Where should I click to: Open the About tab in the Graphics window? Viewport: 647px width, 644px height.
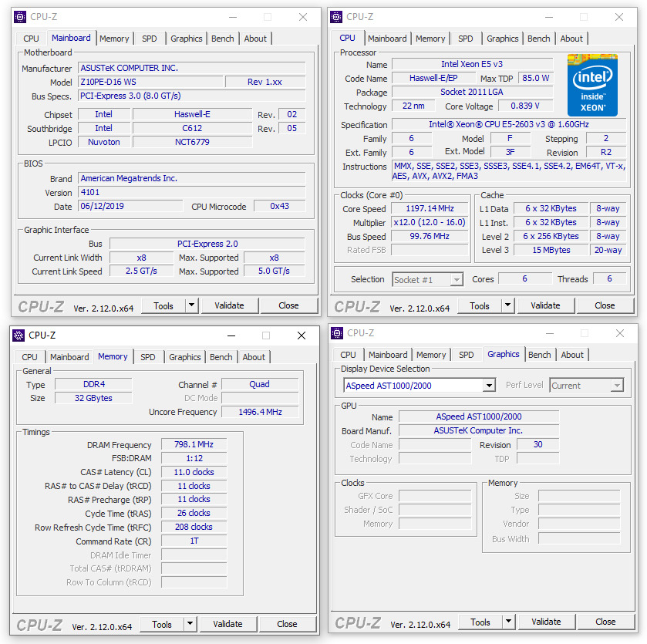(x=572, y=355)
